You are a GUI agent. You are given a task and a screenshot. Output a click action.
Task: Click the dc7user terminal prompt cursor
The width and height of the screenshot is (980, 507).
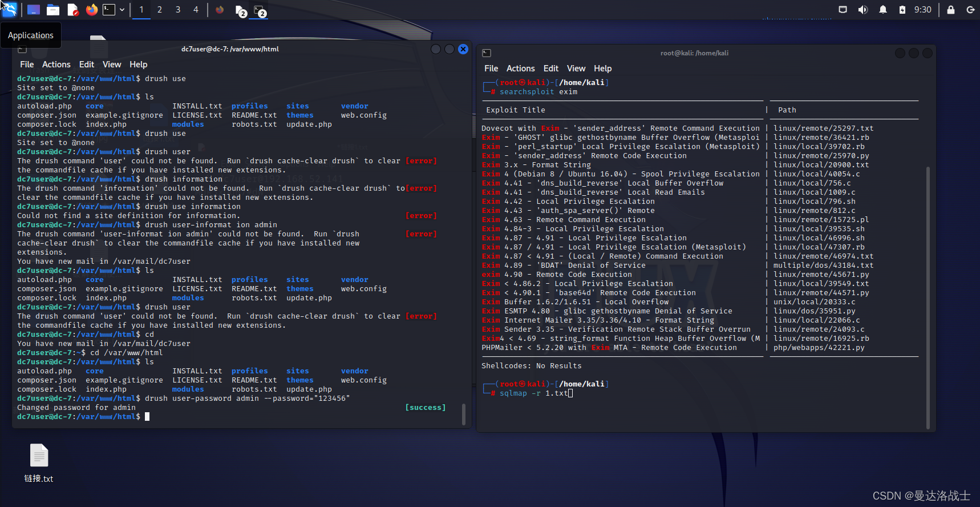point(147,417)
